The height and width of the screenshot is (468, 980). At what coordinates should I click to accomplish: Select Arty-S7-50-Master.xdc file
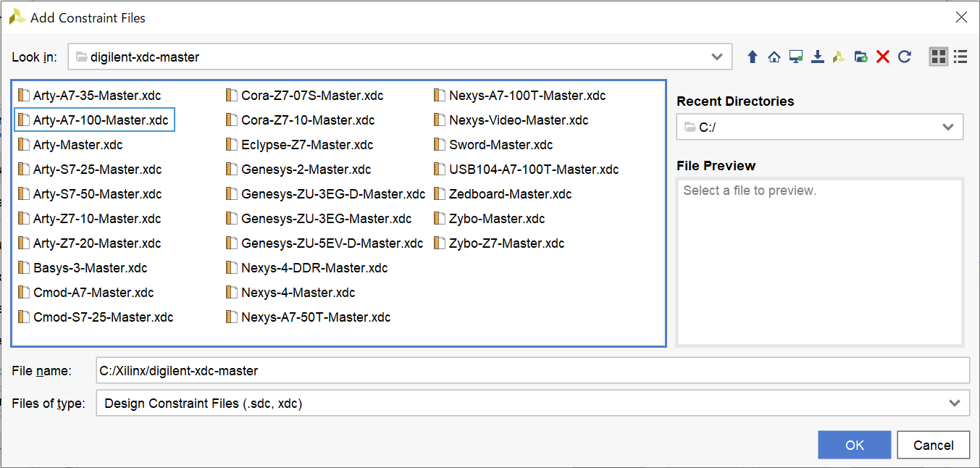[x=90, y=194]
